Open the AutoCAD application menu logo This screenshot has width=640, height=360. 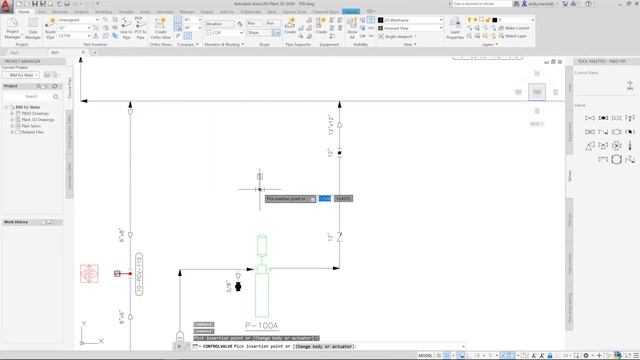click(6, 6)
